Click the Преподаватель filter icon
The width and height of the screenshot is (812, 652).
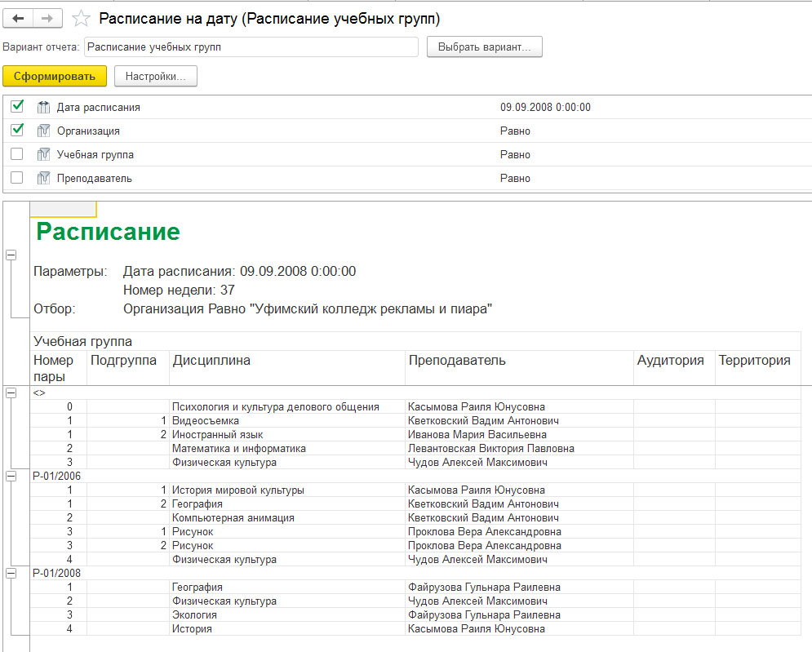[x=43, y=178]
